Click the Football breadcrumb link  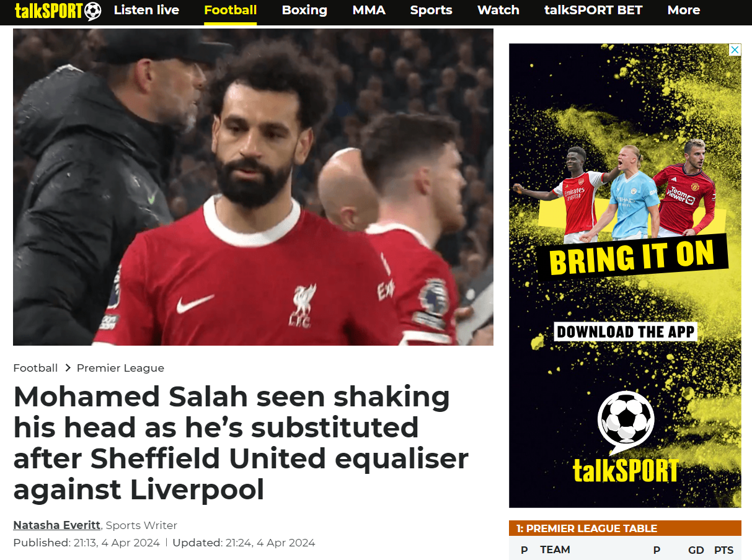point(35,368)
